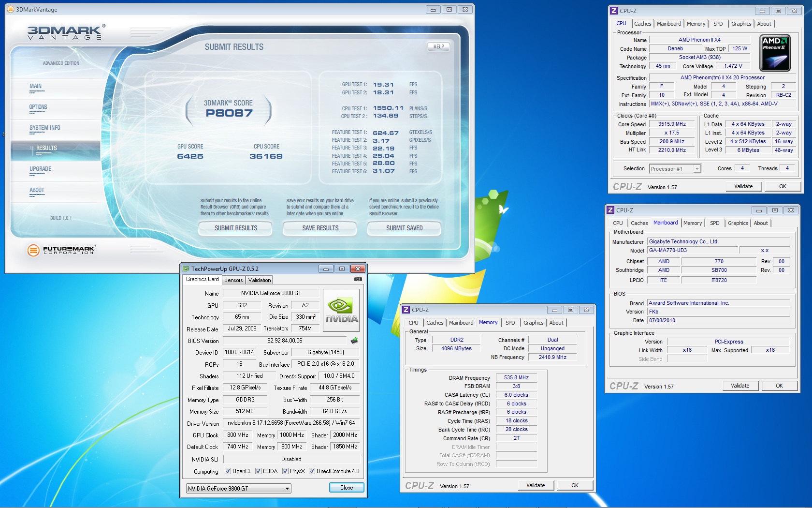Screen dimensions: 812x508
Task: Click the mainboard model GA-MA770-UD3
Action: point(692,250)
